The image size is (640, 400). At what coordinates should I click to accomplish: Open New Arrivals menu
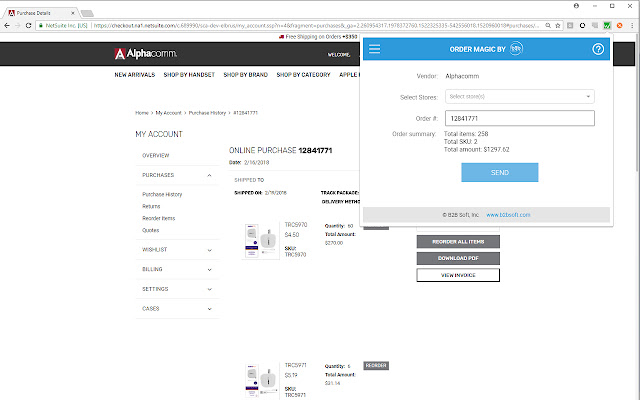(135, 75)
